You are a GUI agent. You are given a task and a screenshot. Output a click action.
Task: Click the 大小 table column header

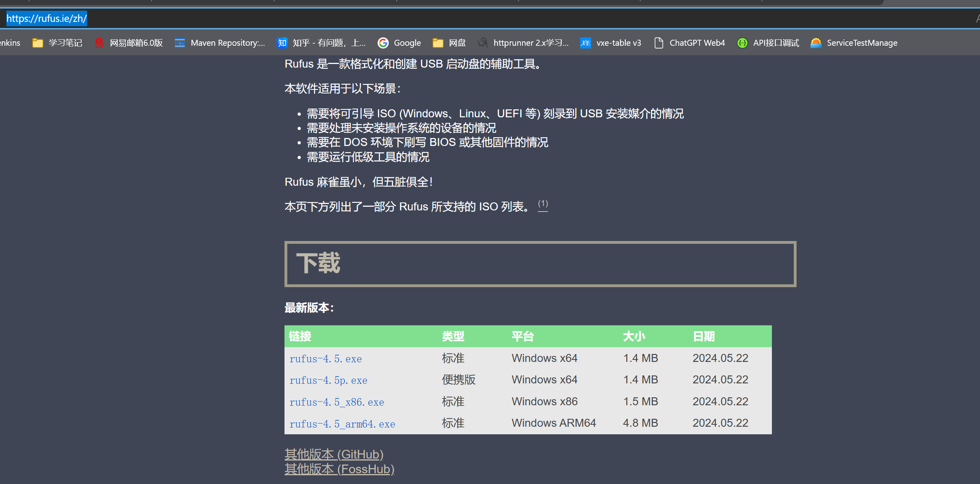(x=634, y=336)
